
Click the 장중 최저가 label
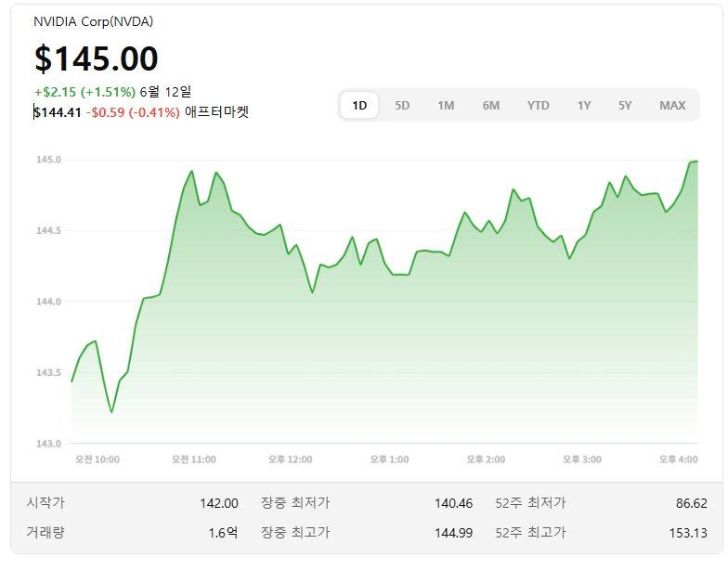click(295, 503)
